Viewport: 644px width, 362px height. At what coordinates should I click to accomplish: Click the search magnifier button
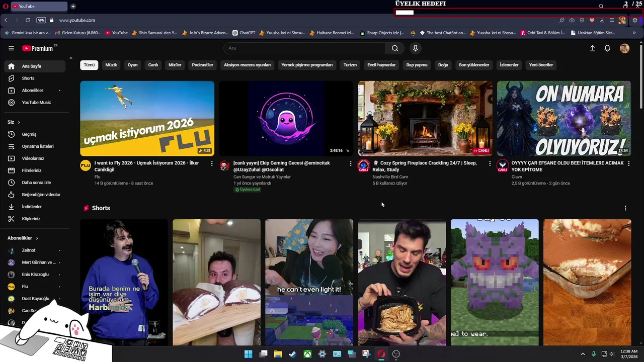pyautogui.click(x=395, y=48)
